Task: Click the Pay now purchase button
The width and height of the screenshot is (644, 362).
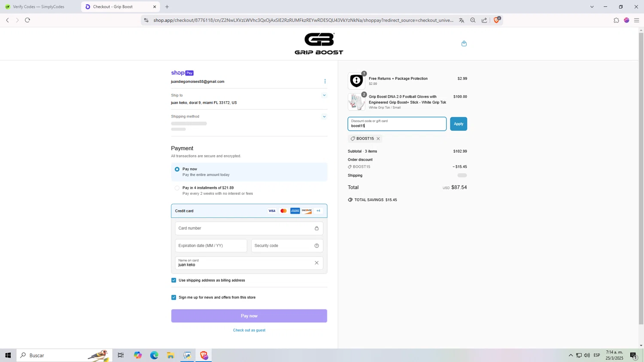Action: click(249, 316)
